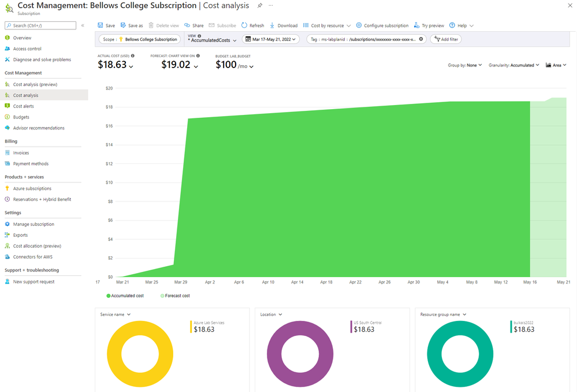Screen dimensions: 577x392
Task: Open the Group by None dropdown
Action: [465, 65]
